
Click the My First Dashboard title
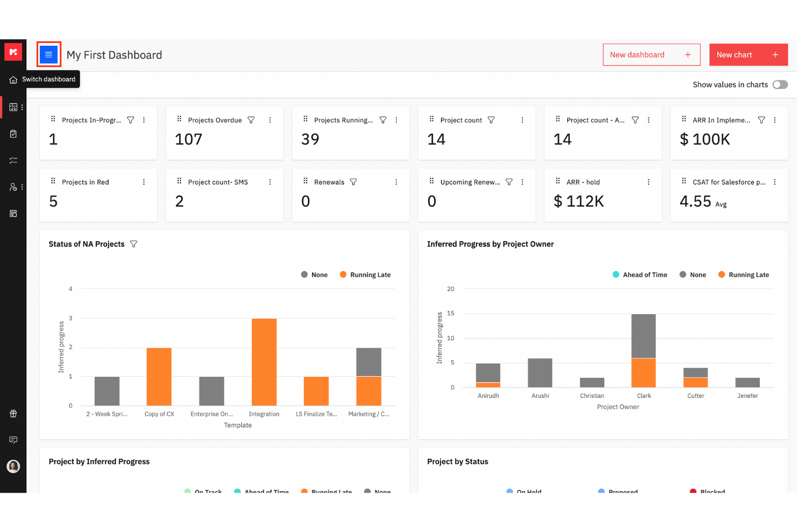(x=114, y=55)
